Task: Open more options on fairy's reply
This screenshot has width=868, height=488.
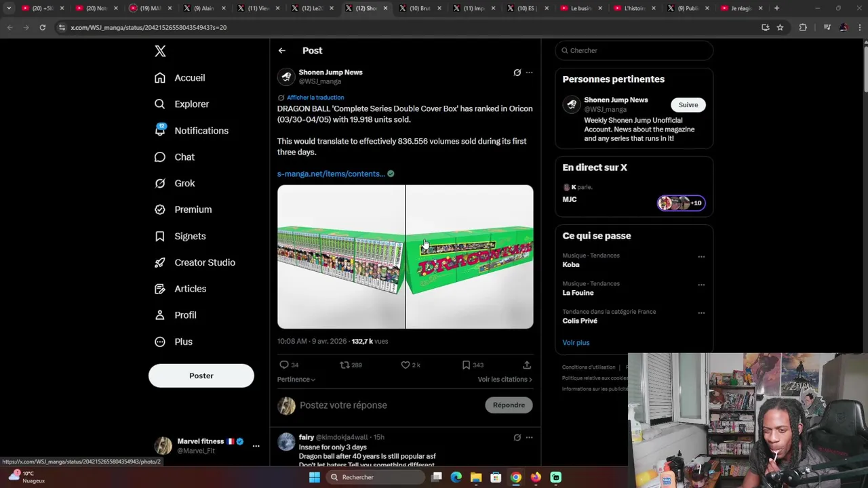Action: tap(530, 438)
